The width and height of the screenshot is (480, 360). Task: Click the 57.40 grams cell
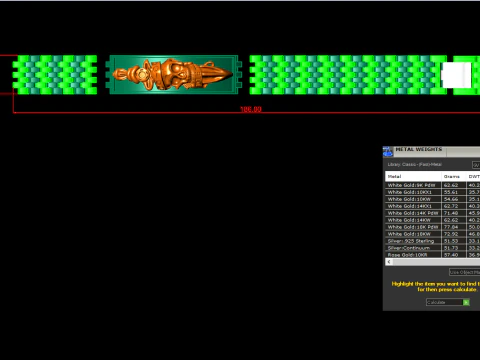454,255
